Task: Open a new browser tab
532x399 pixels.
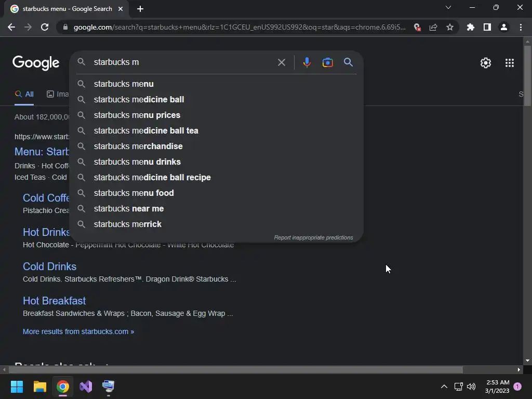Action: tap(140, 9)
